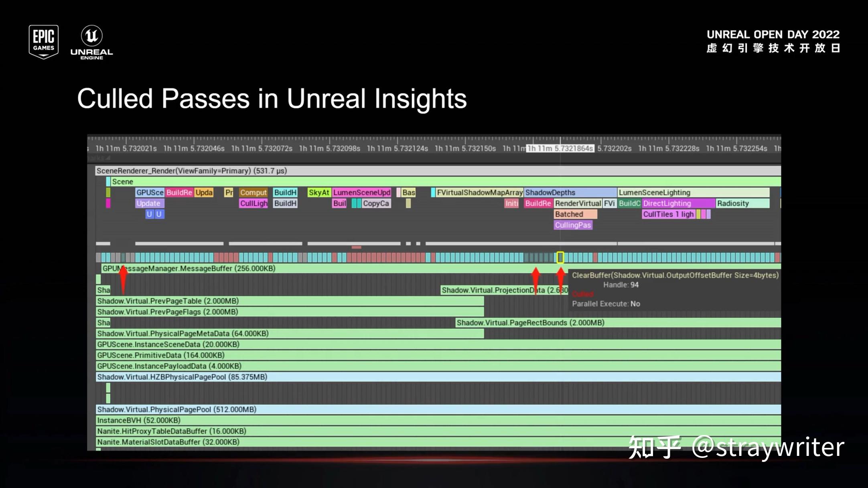Select the LumenSceneLighting event bar
The height and width of the screenshot is (488, 868).
pyautogui.click(x=693, y=193)
